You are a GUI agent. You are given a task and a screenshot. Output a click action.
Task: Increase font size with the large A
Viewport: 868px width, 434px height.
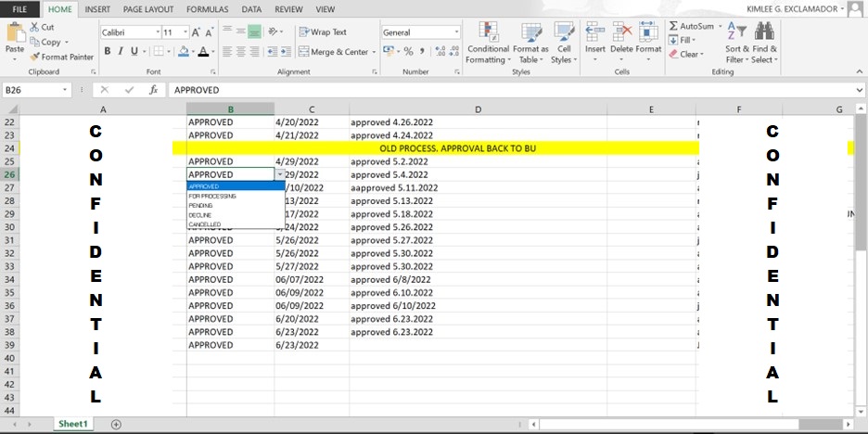[x=196, y=32]
